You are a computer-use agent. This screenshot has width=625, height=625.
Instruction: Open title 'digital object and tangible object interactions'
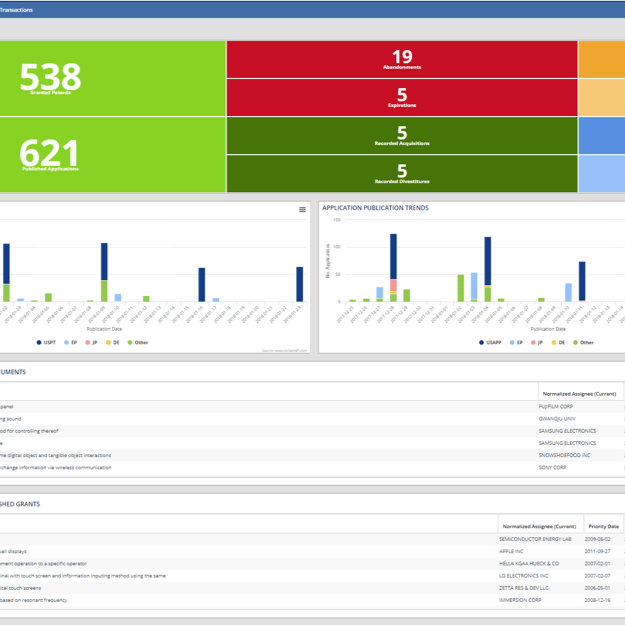point(55,455)
